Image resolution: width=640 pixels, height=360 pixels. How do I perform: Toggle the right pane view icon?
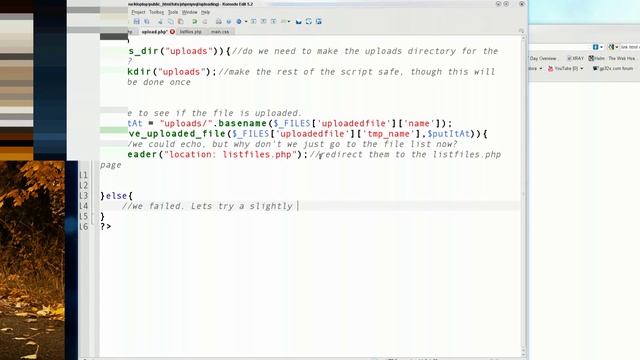coord(273,21)
